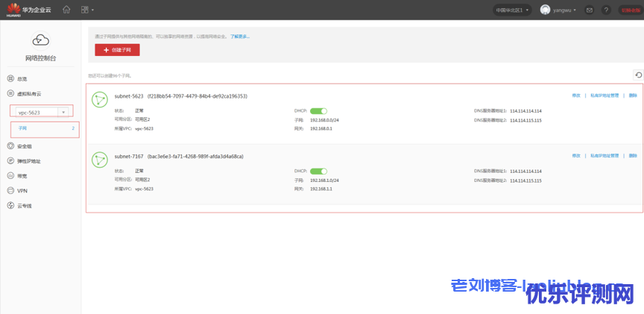The image size is (644, 314).
Task: Click 删除 link for subnet-7167
Action: [x=633, y=156]
